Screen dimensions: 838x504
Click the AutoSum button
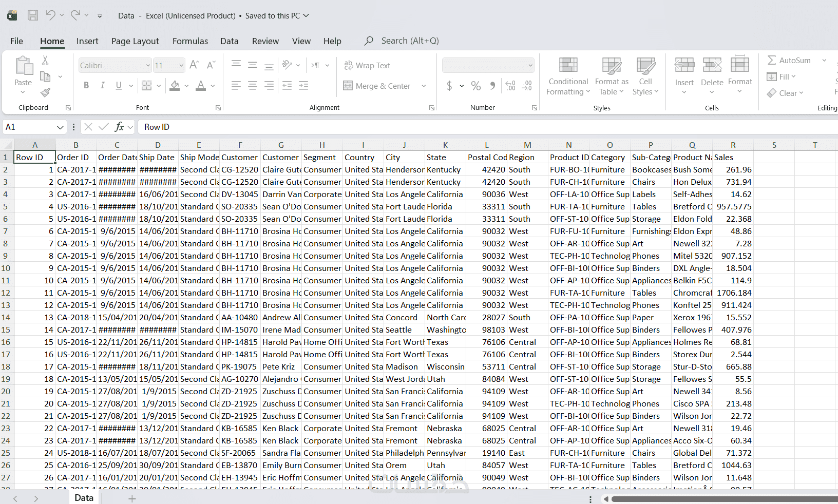point(789,61)
